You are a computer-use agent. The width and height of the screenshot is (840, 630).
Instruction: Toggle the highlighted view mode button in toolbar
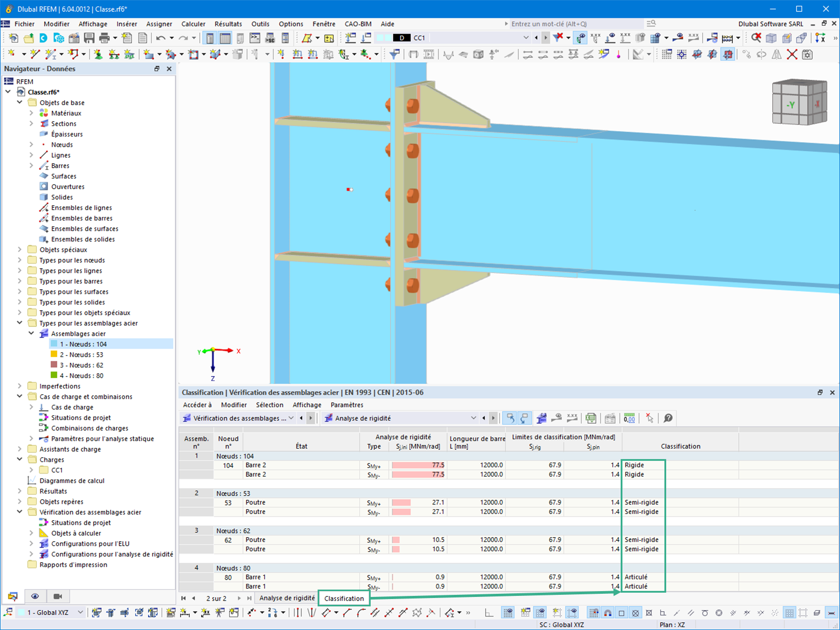click(x=728, y=54)
